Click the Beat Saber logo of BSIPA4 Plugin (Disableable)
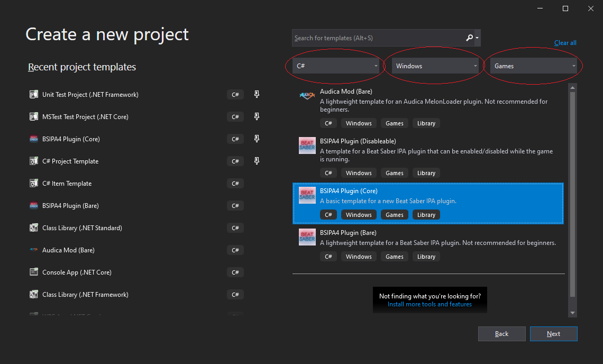The width and height of the screenshot is (603, 364). point(307,145)
